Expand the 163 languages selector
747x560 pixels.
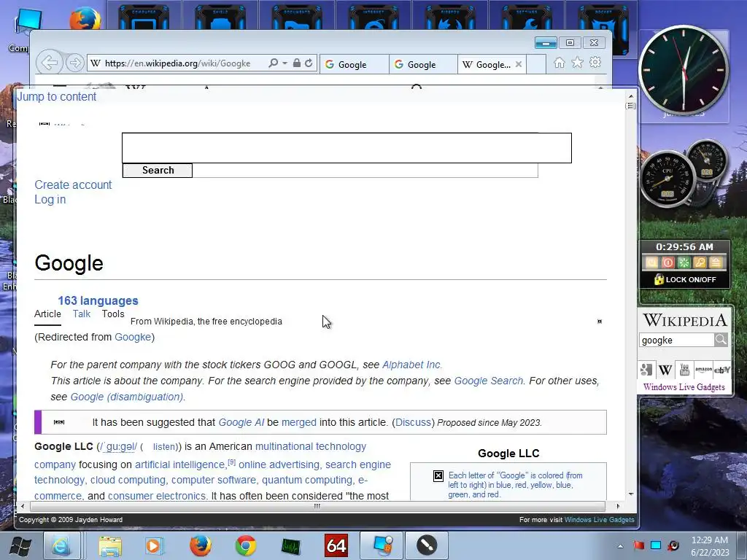coord(98,301)
